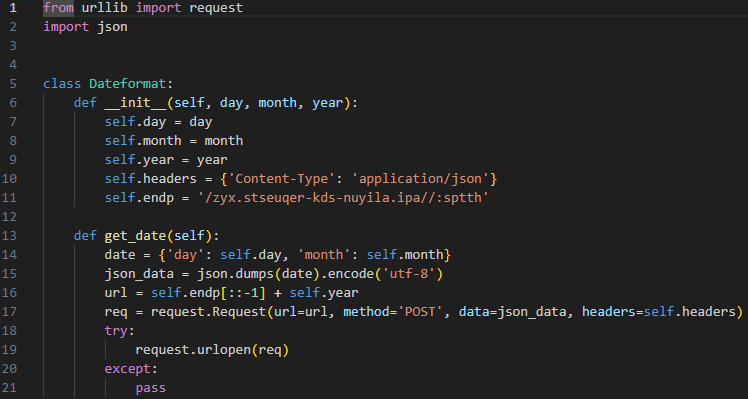Click the 'month' string key on line 14
Screen dimensions: 748x399
point(324,254)
